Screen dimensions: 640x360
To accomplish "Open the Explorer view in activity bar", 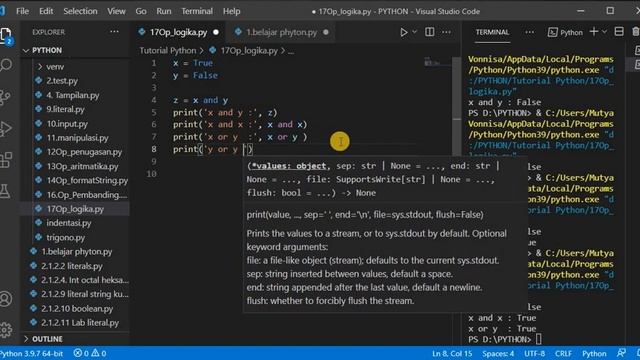I will [6, 36].
